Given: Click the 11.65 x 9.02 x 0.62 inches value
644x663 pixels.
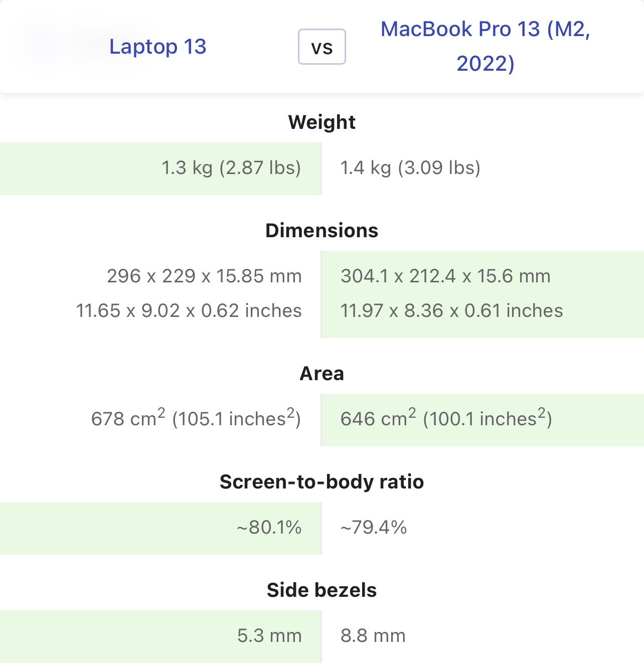Looking at the screenshot, I should point(189,311).
